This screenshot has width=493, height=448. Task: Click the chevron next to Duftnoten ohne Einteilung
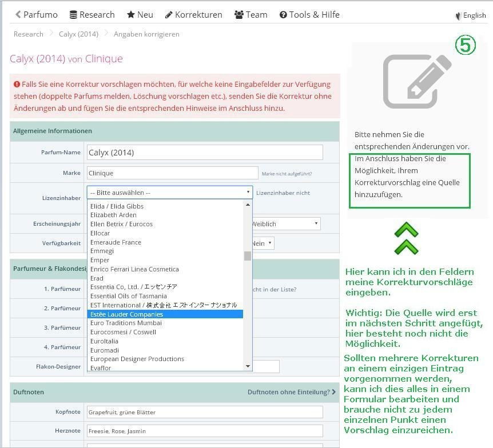pyautogui.click(x=333, y=392)
